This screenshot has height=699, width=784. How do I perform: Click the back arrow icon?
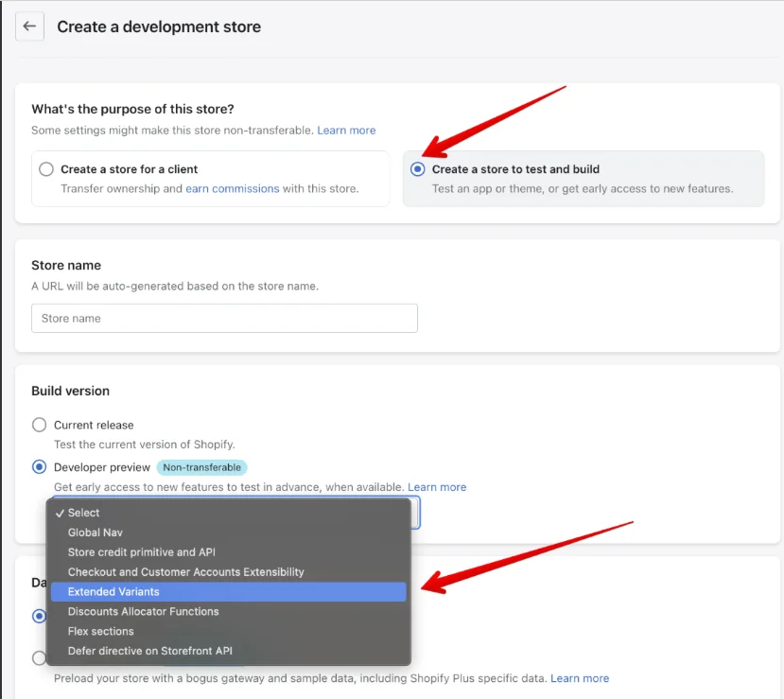click(x=29, y=26)
